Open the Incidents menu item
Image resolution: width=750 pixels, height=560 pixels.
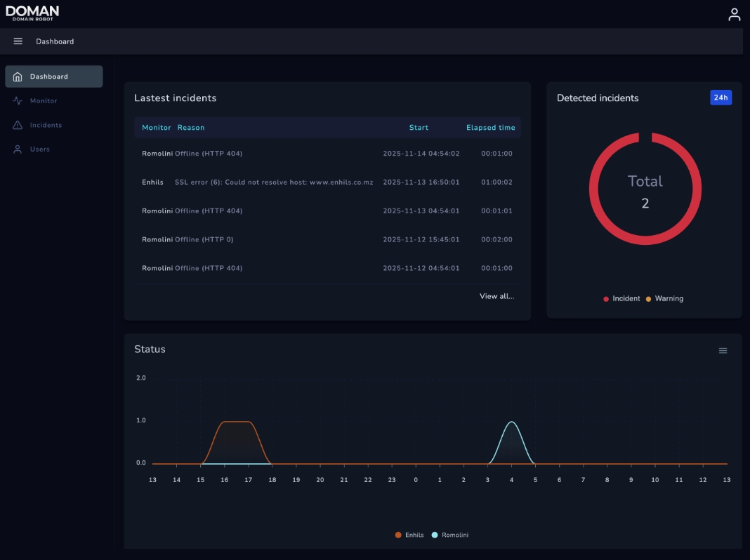click(x=46, y=125)
